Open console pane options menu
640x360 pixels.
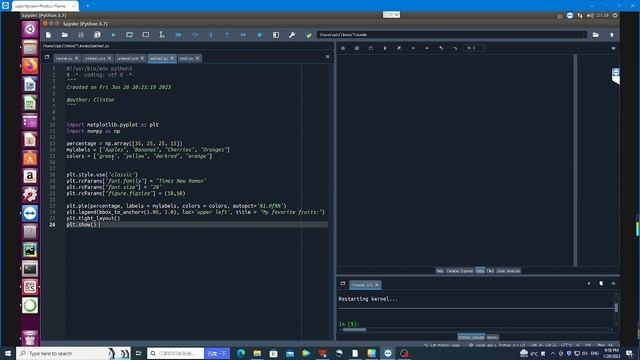click(x=613, y=283)
